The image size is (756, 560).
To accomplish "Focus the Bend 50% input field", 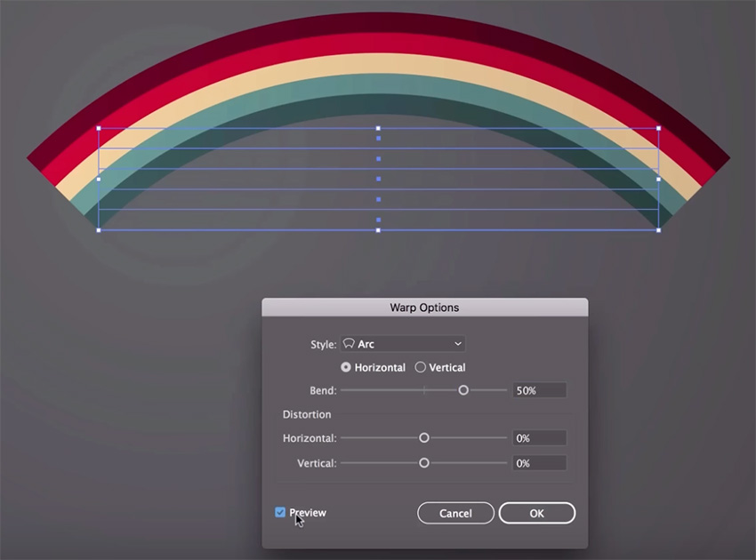I will (x=539, y=390).
